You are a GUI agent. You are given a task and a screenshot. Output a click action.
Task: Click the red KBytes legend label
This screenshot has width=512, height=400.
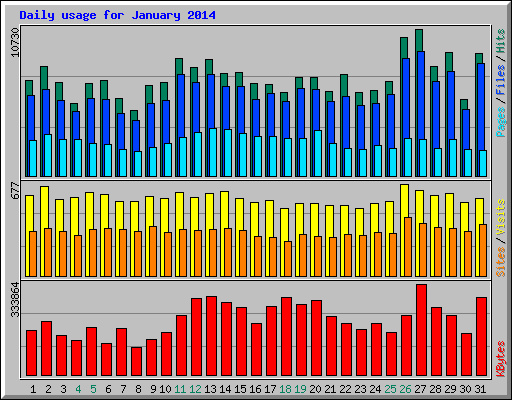click(x=500, y=359)
